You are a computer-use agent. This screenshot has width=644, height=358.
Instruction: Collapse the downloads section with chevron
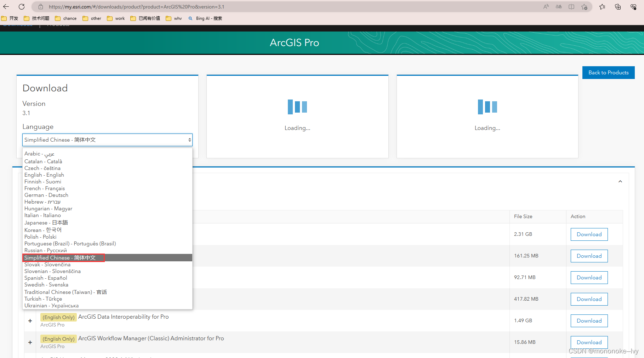pyautogui.click(x=620, y=181)
